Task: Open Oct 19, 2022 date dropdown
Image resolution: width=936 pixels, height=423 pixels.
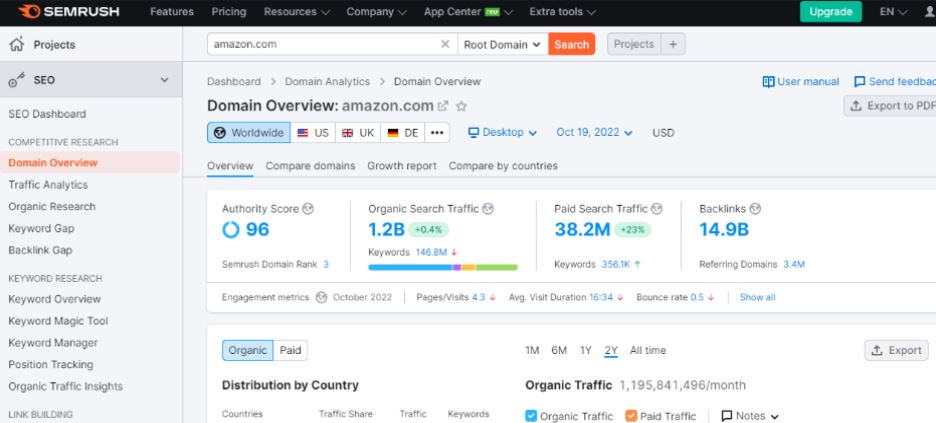Action: point(594,132)
